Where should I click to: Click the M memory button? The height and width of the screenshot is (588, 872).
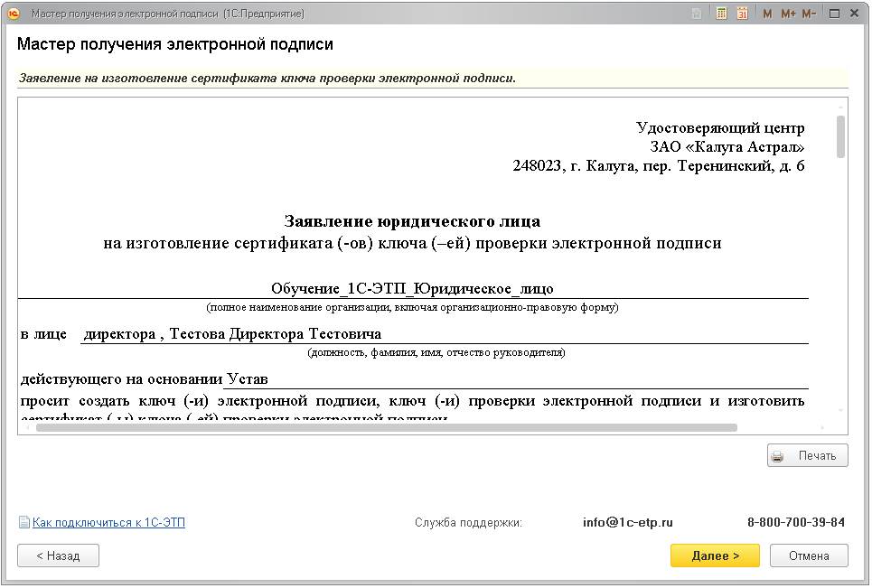click(x=767, y=14)
